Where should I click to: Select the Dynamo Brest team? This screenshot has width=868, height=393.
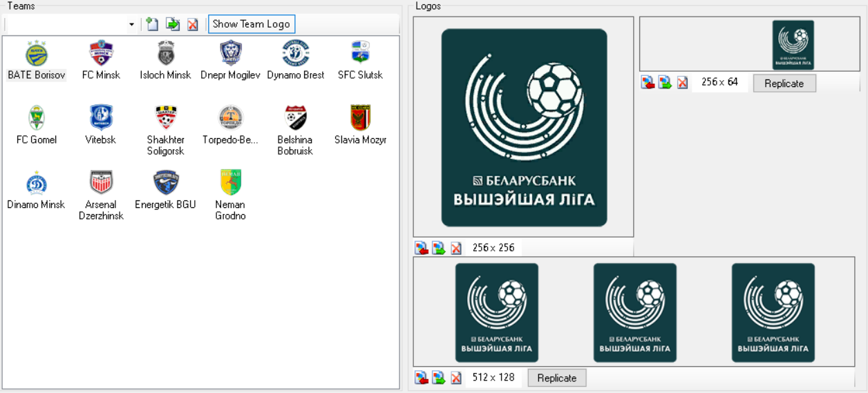pyautogui.click(x=296, y=61)
